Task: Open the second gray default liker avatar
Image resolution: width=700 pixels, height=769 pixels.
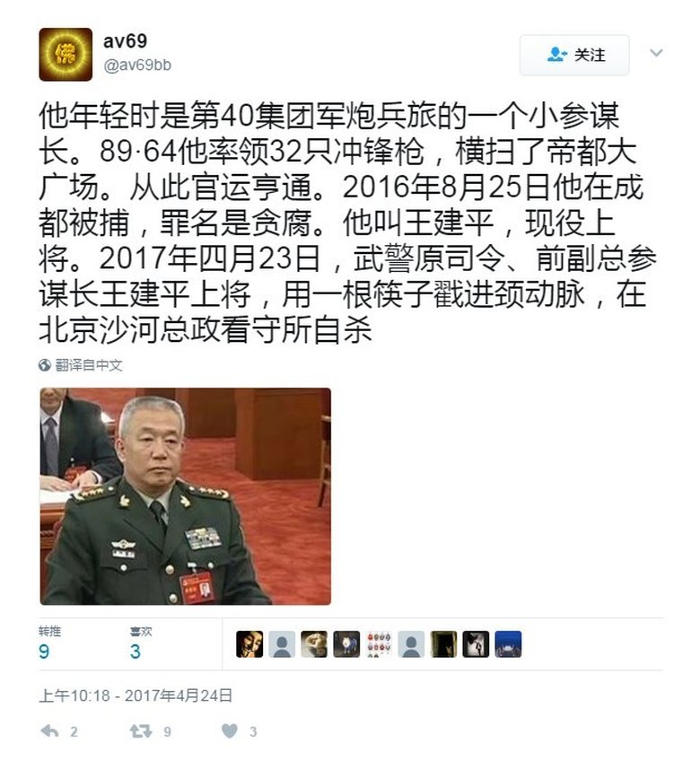Action: (x=411, y=644)
